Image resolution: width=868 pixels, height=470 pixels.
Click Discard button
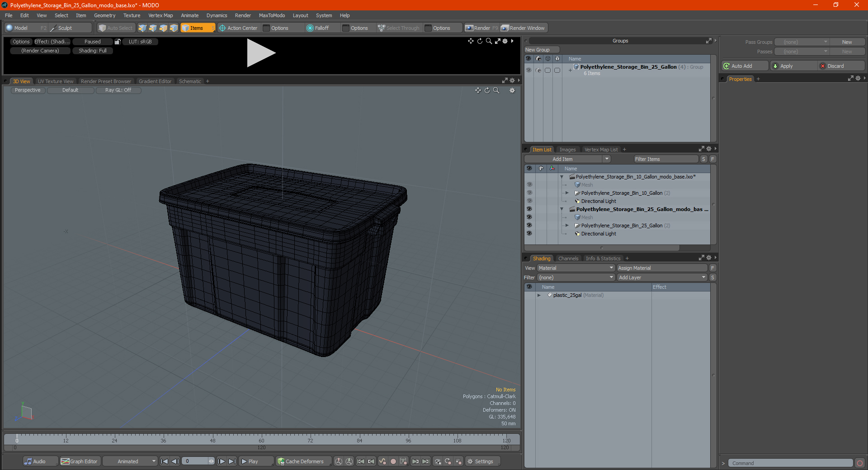pyautogui.click(x=841, y=66)
